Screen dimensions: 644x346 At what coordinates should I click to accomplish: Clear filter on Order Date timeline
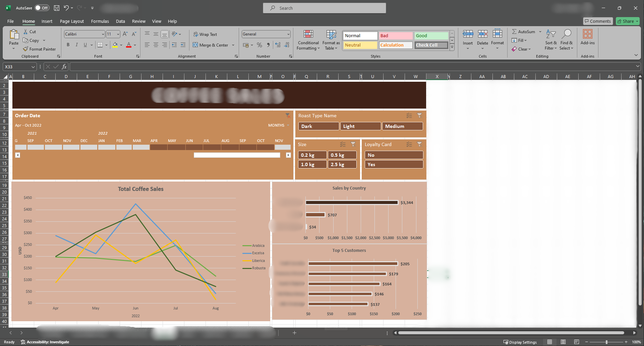[288, 116]
